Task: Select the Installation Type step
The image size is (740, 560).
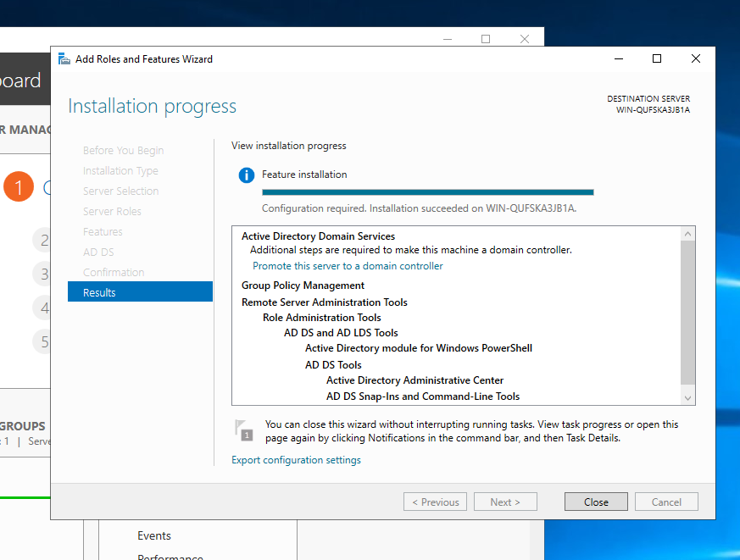Action: pyautogui.click(x=120, y=171)
